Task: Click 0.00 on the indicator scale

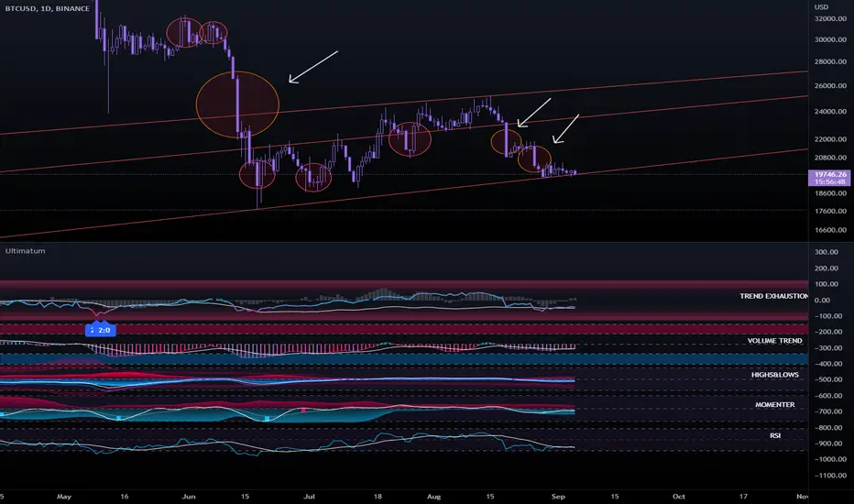Action: tap(823, 301)
